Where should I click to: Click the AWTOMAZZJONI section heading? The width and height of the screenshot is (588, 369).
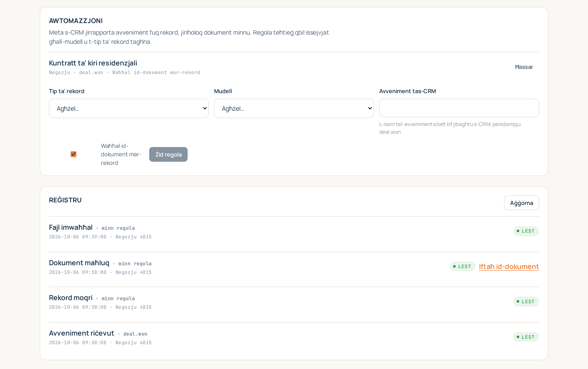pyautogui.click(x=76, y=21)
